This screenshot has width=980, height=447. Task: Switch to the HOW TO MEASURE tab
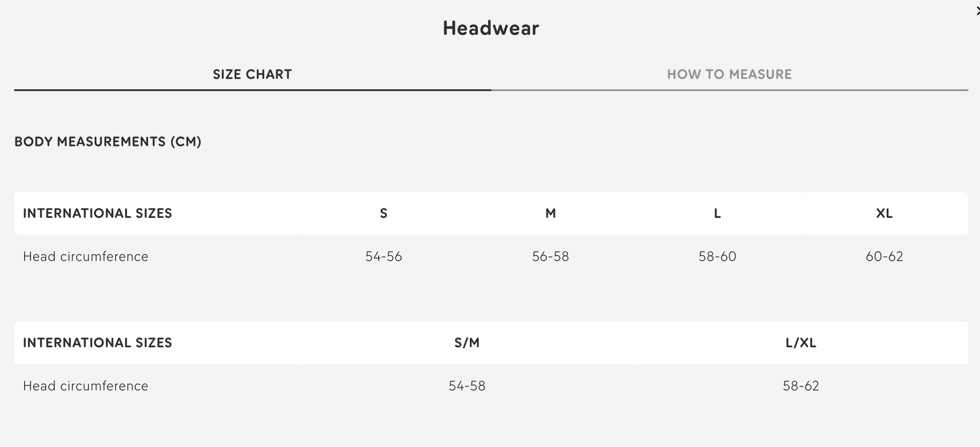(729, 74)
